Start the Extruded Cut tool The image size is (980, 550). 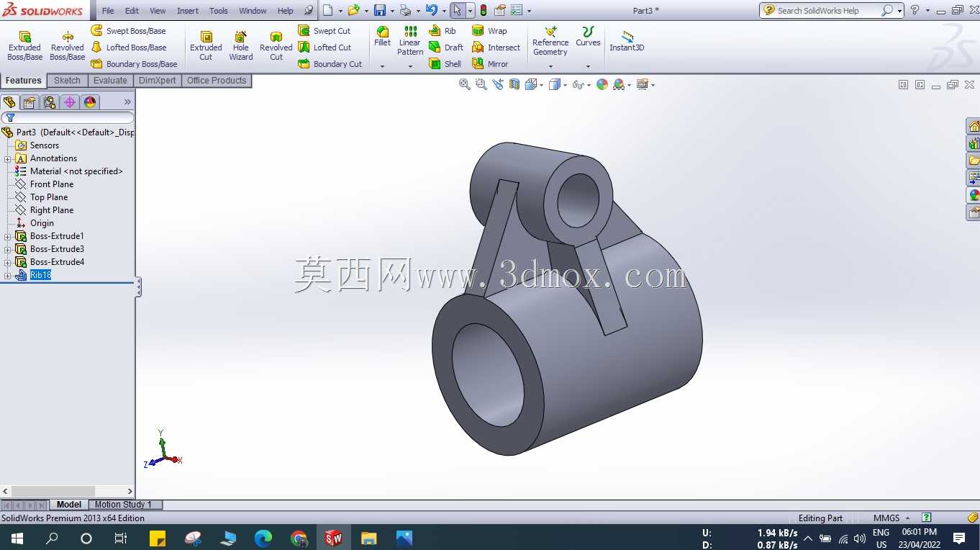pyautogui.click(x=206, y=46)
